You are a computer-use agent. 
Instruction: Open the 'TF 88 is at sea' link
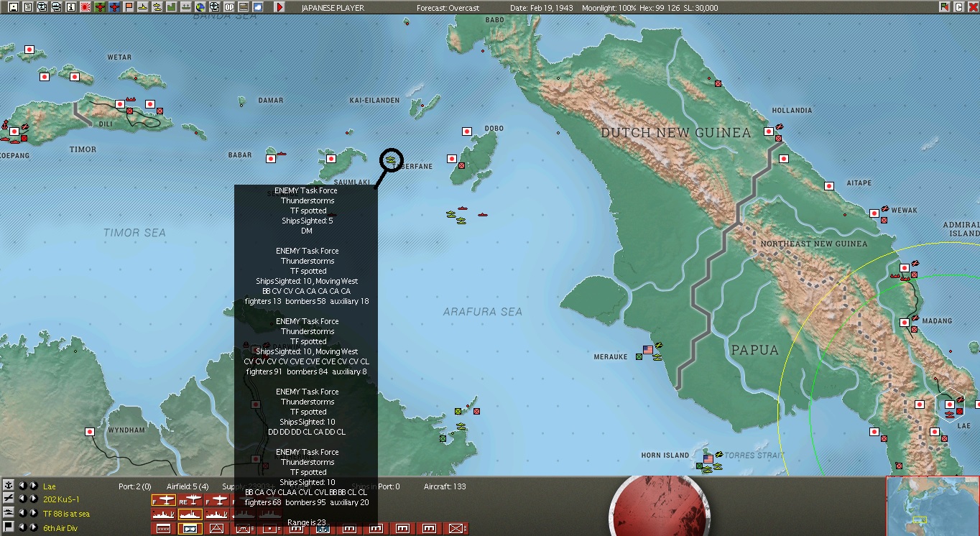point(66,514)
